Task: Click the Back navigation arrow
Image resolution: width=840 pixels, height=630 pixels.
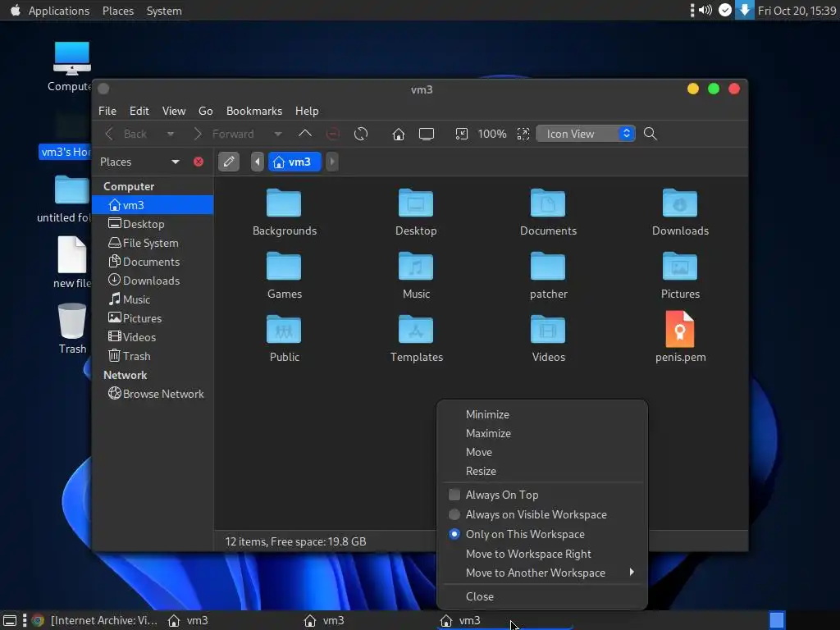Action: [x=109, y=134]
